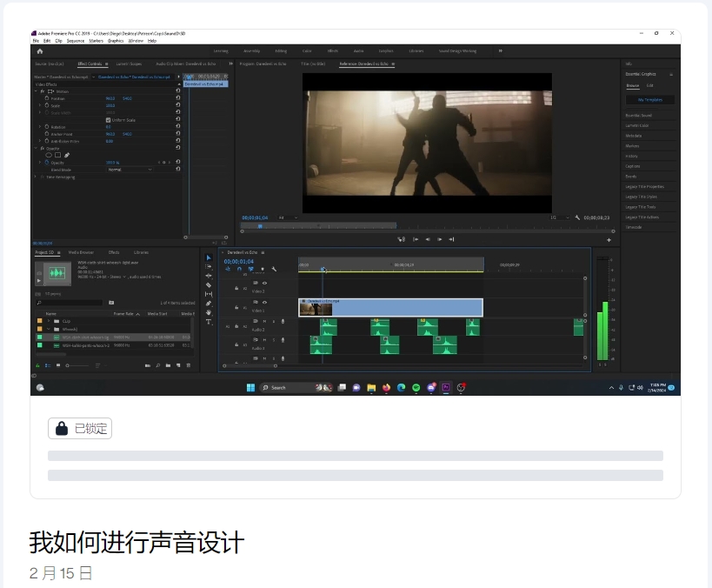This screenshot has width=712, height=588.
Task: Open Premiere Pro from the Windows taskbar
Action: [x=446, y=387]
